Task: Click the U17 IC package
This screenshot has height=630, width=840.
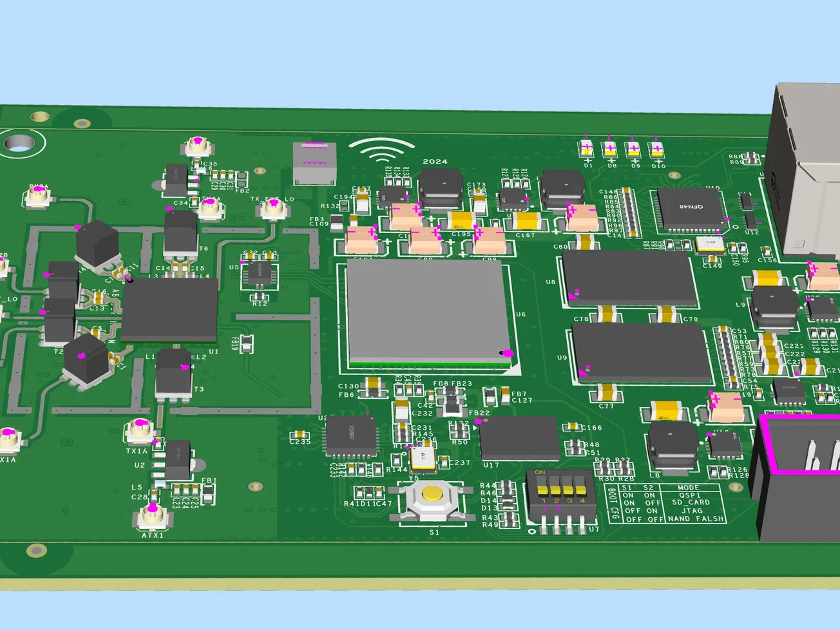Action: 519,439
